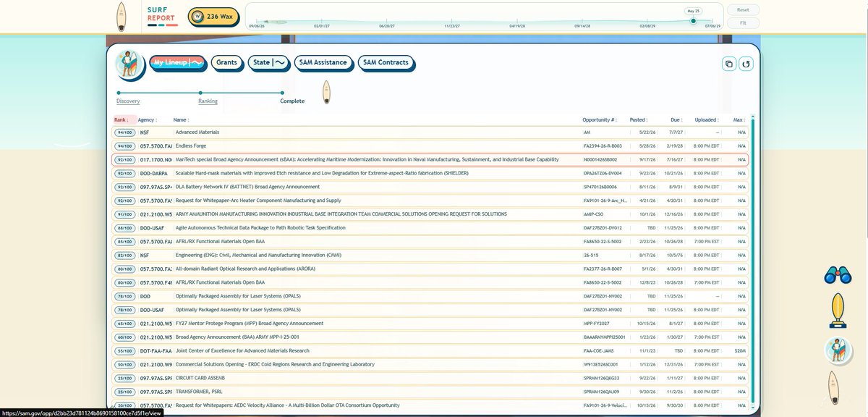Sort by the Max column header

(x=739, y=119)
